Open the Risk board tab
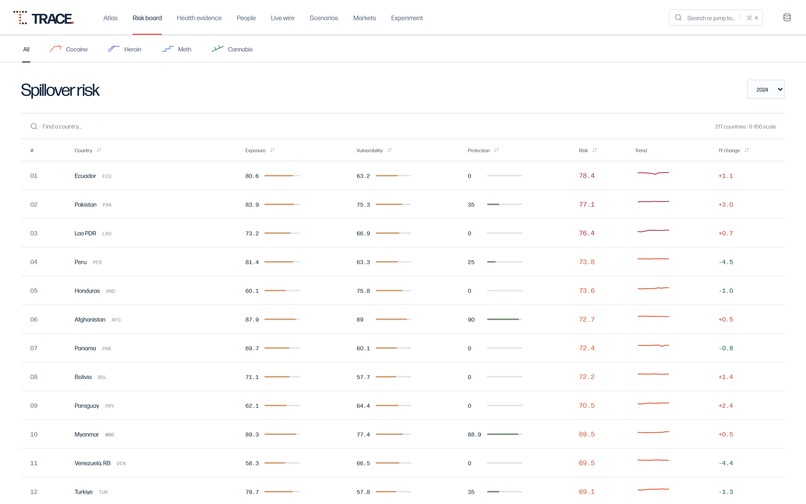Viewport: 806px width, 504px height. pyautogui.click(x=147, y=18)
